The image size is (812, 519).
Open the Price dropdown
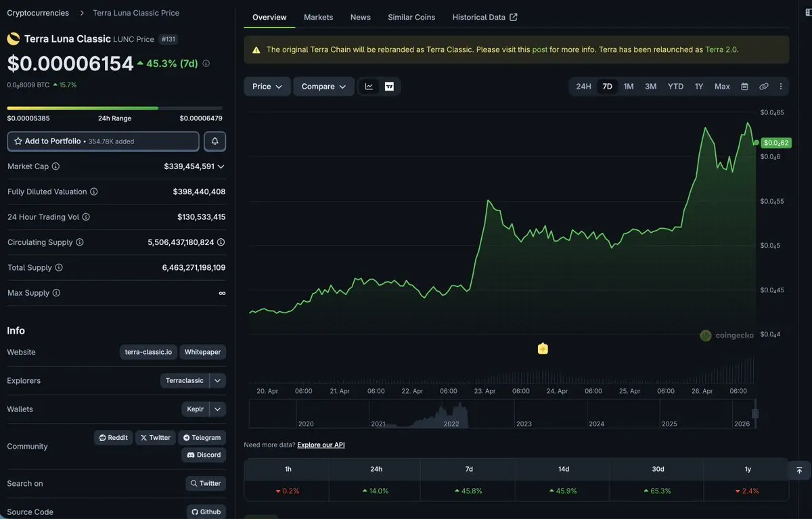(267, 87)
